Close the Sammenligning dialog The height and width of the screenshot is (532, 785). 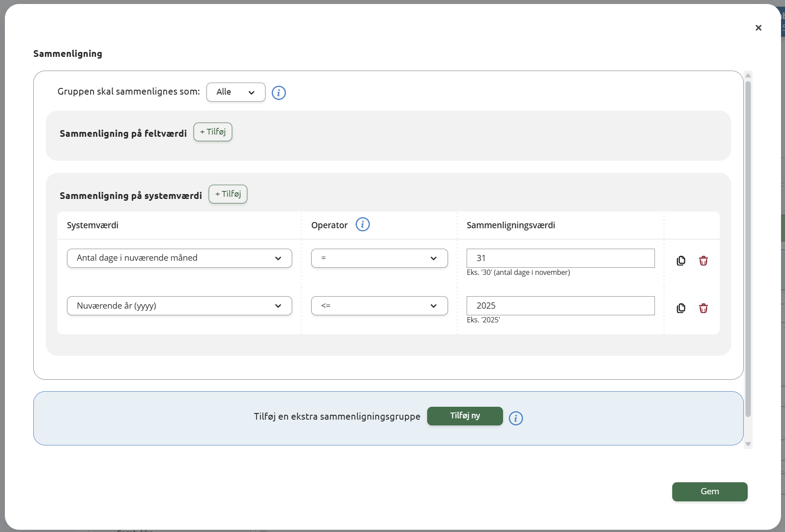pyautogui.click(x=758, y=28)
